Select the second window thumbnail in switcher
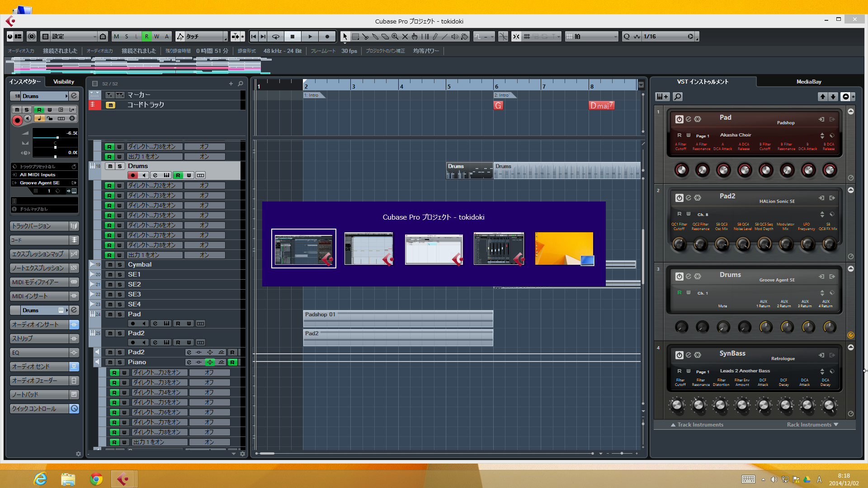The width and height of the screenshot is (868, 488). 369,249
